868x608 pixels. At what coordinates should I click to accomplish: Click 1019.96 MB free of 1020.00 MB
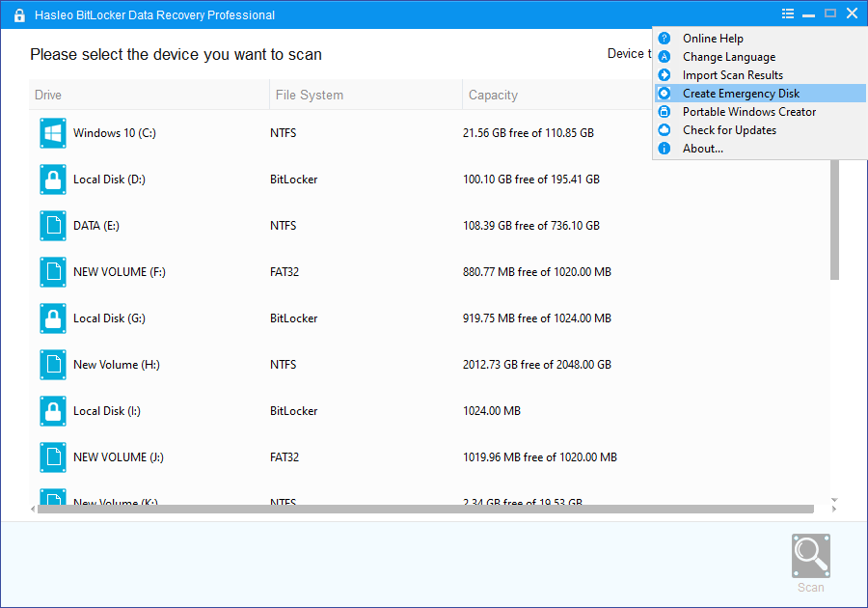coord(540,457)
